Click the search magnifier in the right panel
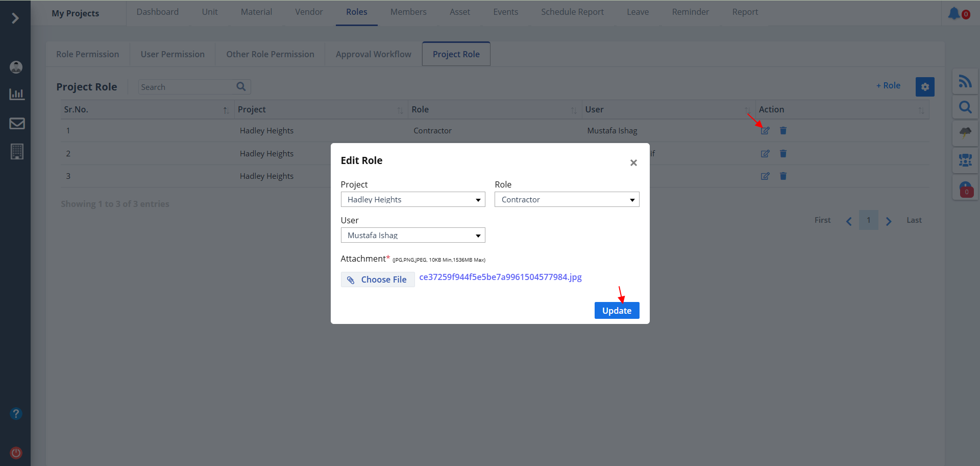980x466 pixels. click(x=965, y=107)
